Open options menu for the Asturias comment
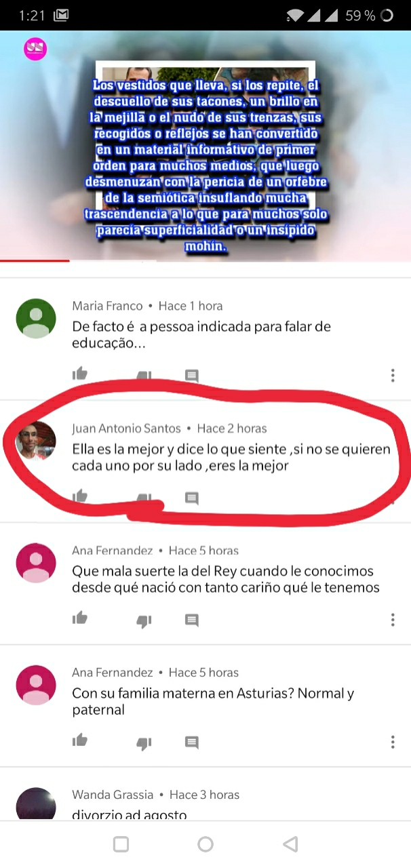 pyautogui.click(x=393, y=741)
